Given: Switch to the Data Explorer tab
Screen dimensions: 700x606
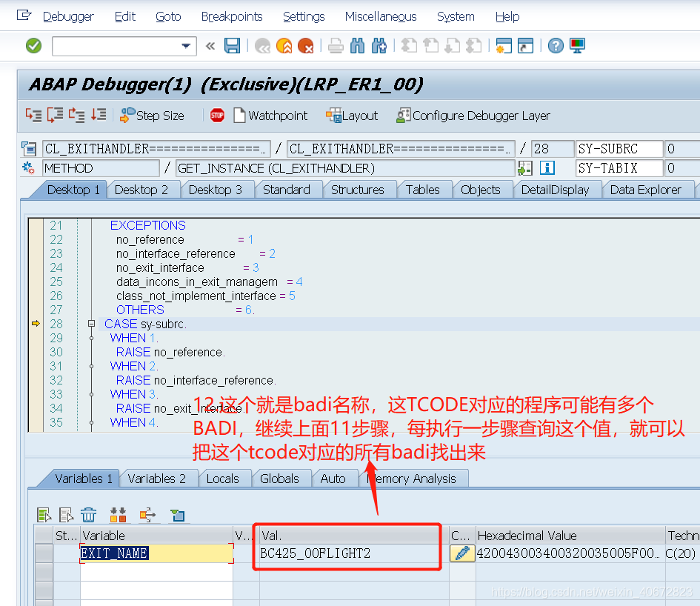Looking at the screenshot, I should tap(645, 190).
